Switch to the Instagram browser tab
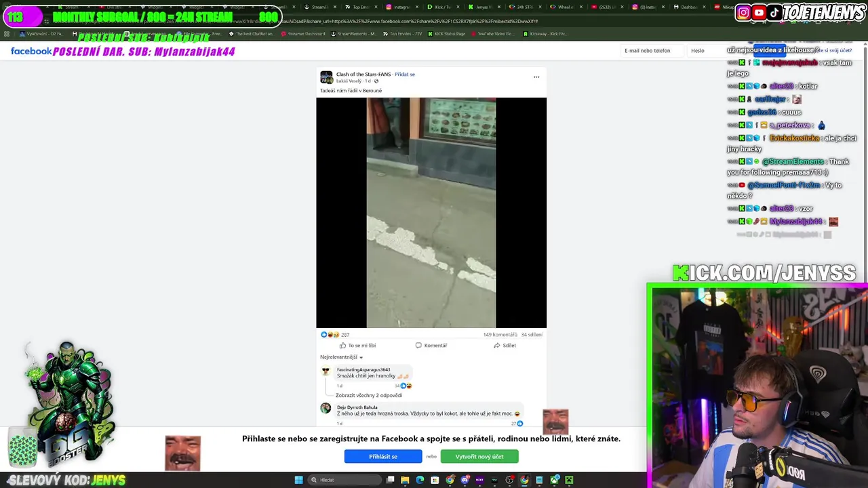Viewport: 868px width, 488px height. point(401,7)
